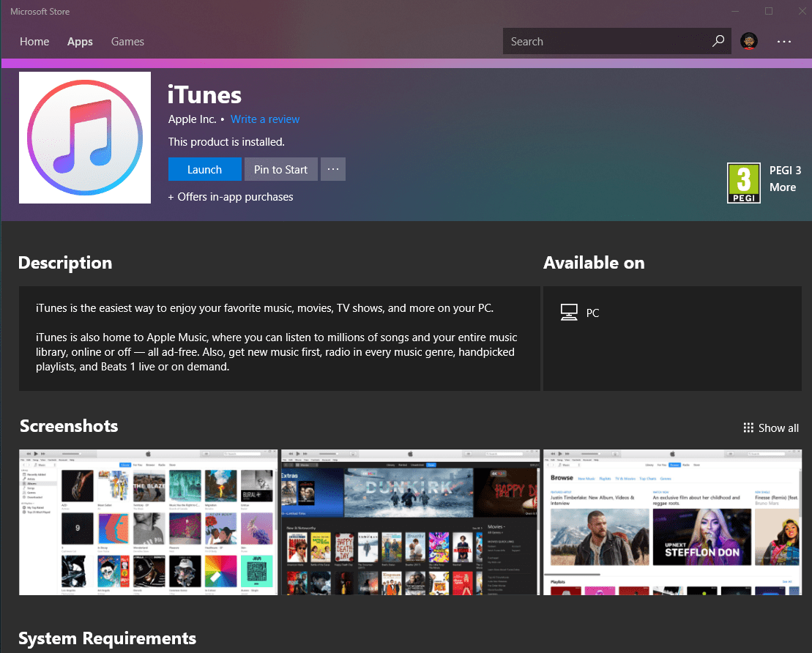
Task: Launch the iTunes app
Action: click(204, 169)
